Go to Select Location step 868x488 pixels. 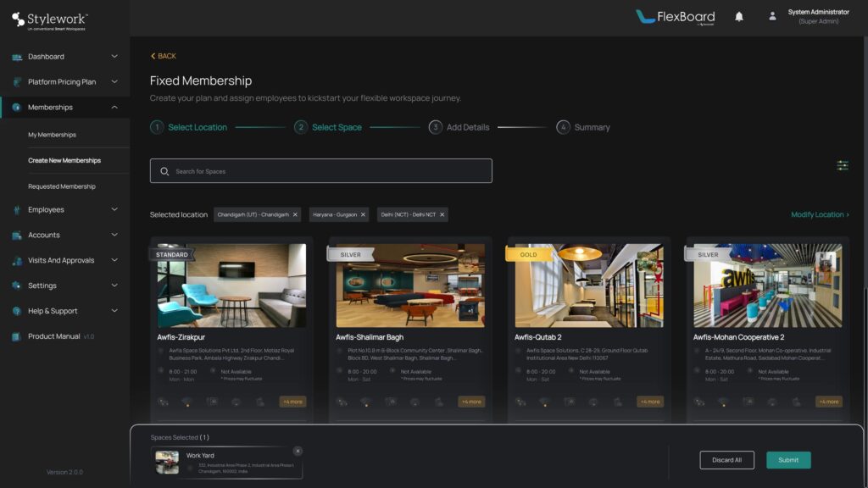(x=189, y=127)
